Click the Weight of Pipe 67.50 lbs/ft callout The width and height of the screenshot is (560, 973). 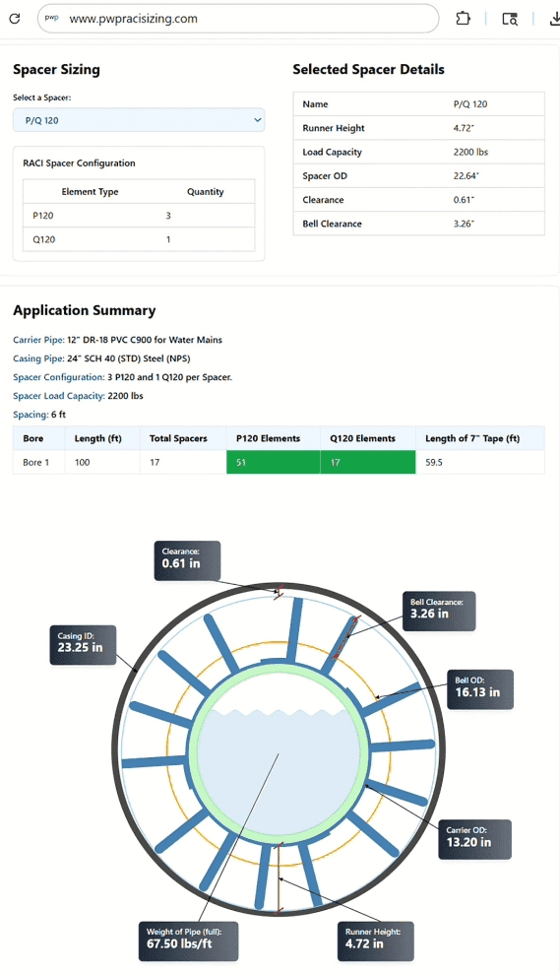[x=188, y=941]
